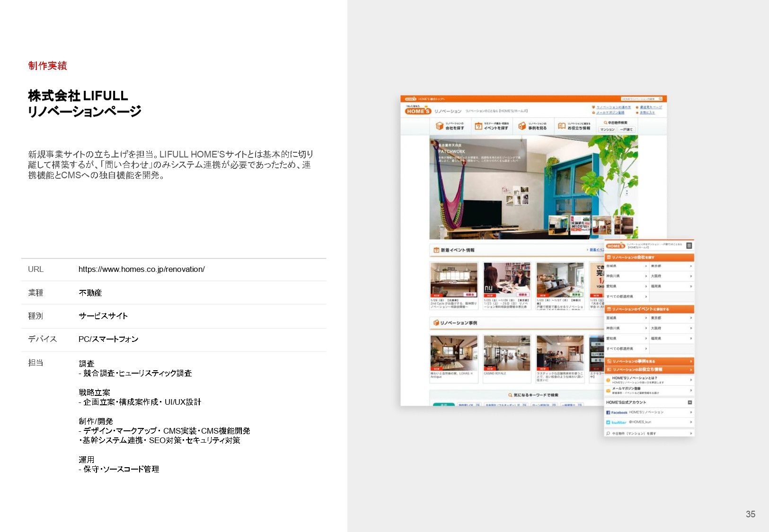Click the HOME'S logo to go home

(419, 111)
